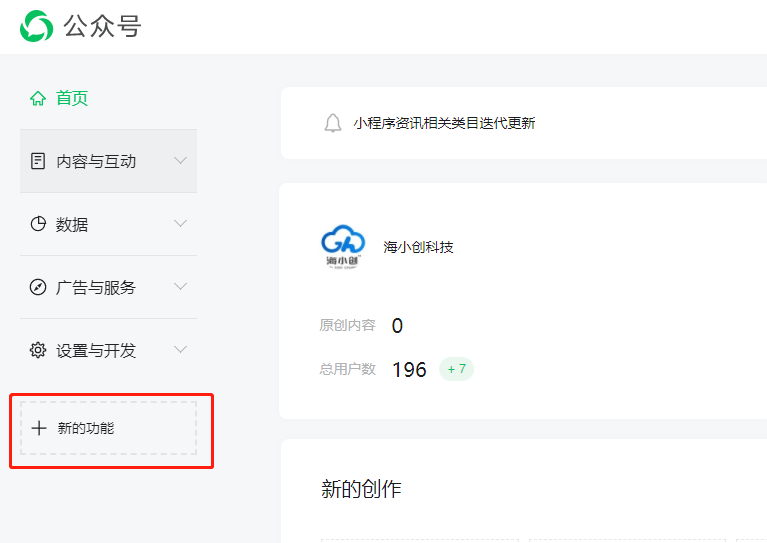Click the total users count 196
Image resolution: width=767 pixels, height=543 pixels.
coord(409,370)
